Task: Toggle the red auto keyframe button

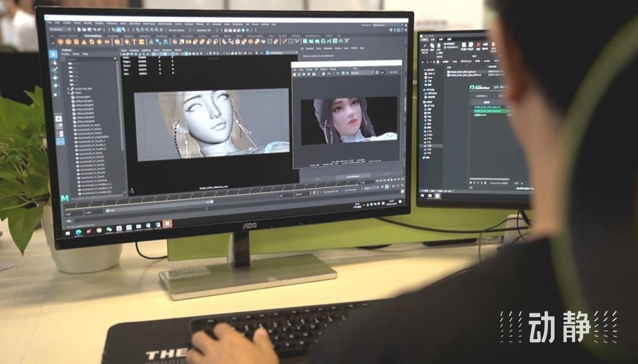Action: [x=314, y=192]
